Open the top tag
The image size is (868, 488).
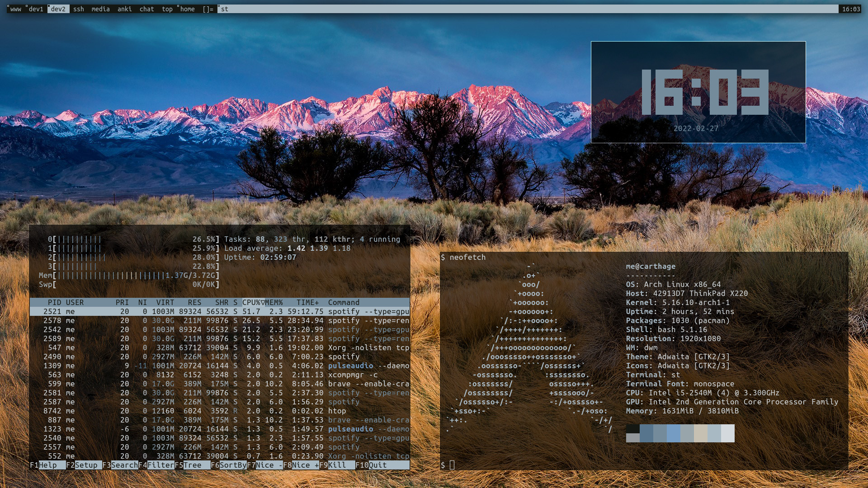tap(167, 9)
